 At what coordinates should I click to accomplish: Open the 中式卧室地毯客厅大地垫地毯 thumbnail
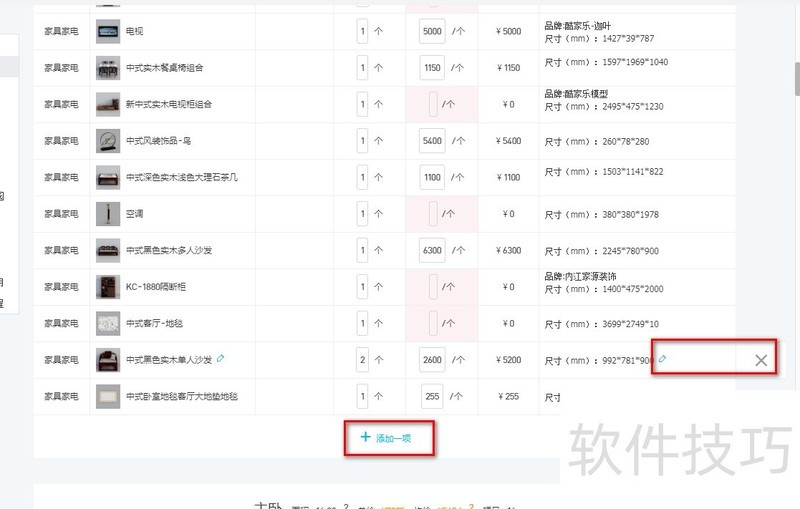click(x=108, y=396)
